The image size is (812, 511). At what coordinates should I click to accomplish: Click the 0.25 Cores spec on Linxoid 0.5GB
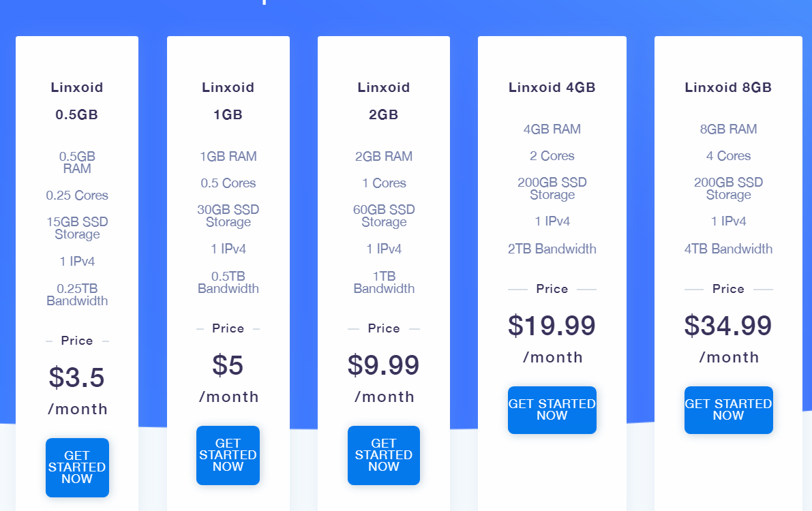(x=77, y=196)
